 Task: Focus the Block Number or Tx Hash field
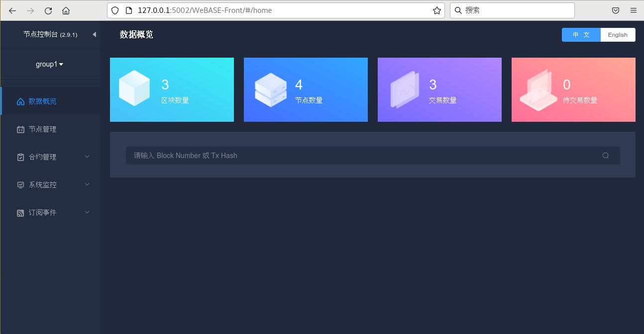(363, 156)
